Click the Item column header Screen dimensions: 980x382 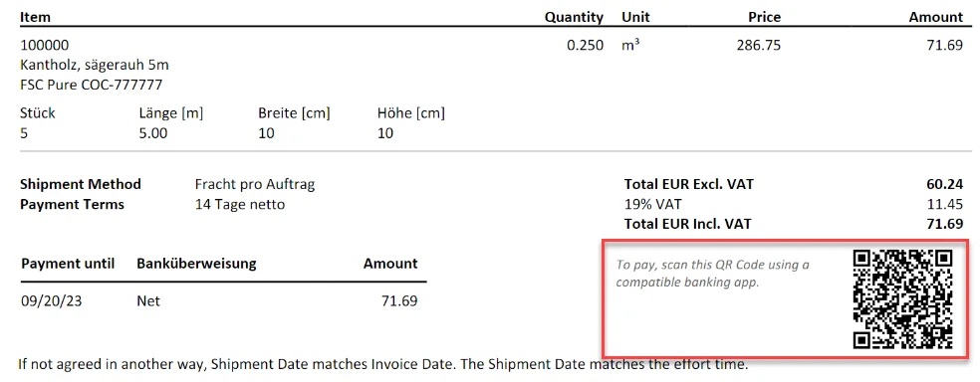point(35,17)
